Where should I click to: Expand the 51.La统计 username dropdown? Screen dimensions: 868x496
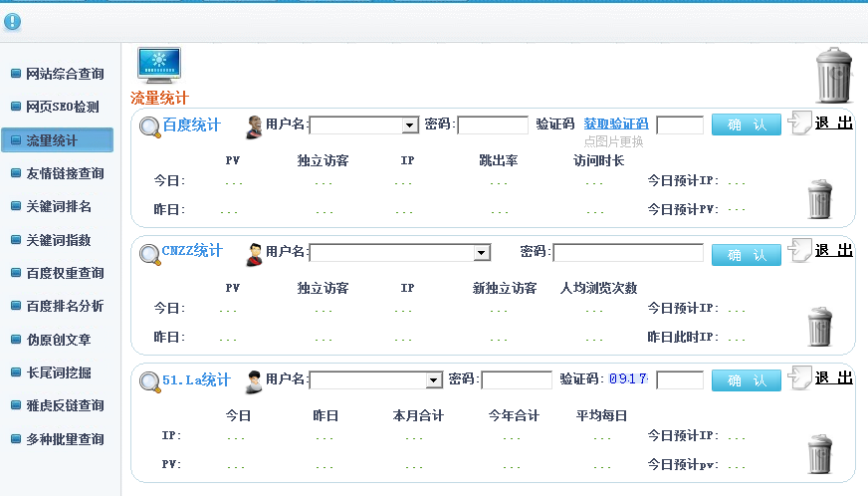[x=433, y=380]
